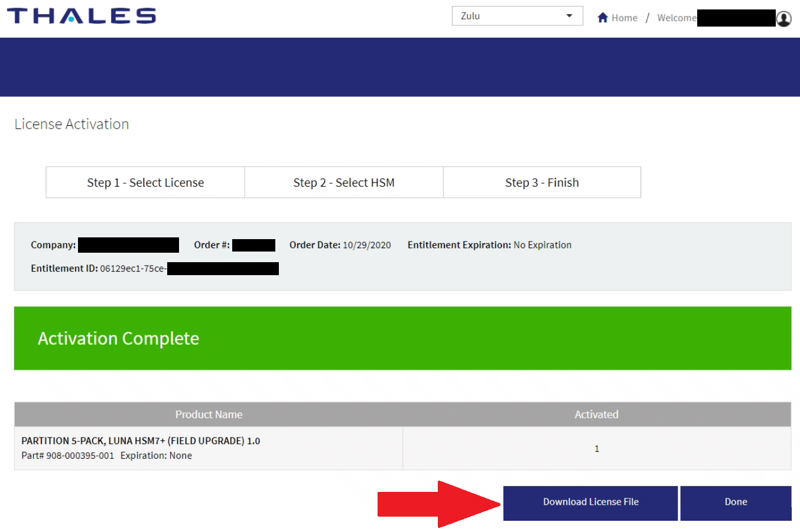Click the Part# 908-000395-001 text
Screen dimensions: 800x532
click(x=68, y=456)
